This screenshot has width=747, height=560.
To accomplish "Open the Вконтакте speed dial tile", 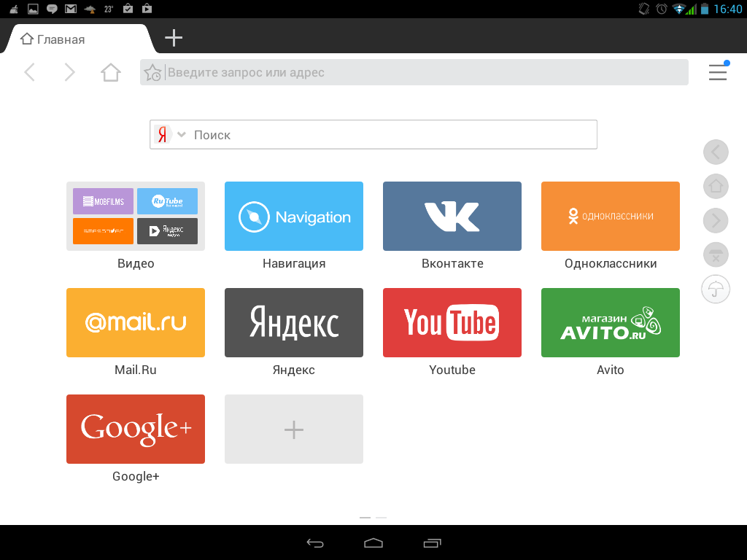I will [452, 217].
